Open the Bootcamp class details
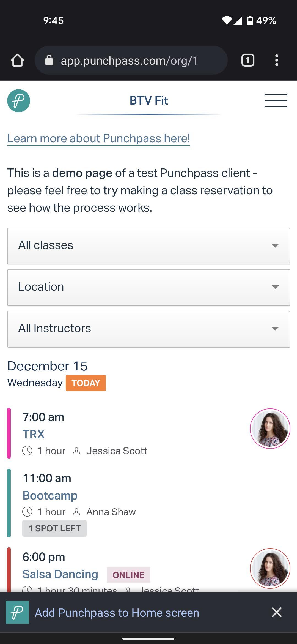Screen dimensions: 297x644 (x=50, y=495)
